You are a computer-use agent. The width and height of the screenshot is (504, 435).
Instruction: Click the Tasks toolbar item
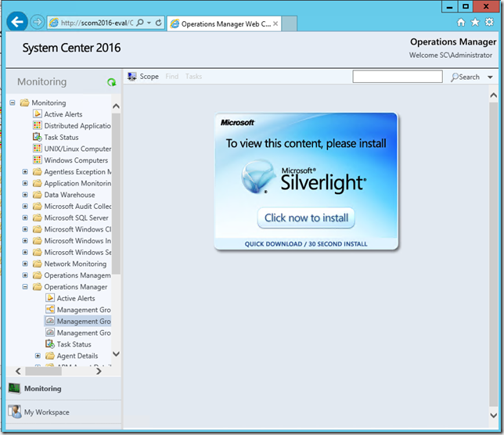click(x=193, y=77)
